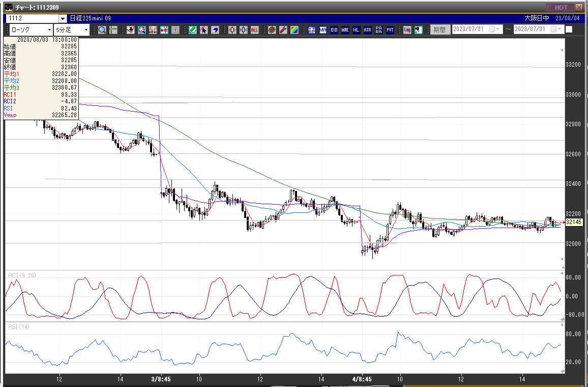
Task: Click the Vwap row in data box
Action: (x=41, y=115)
